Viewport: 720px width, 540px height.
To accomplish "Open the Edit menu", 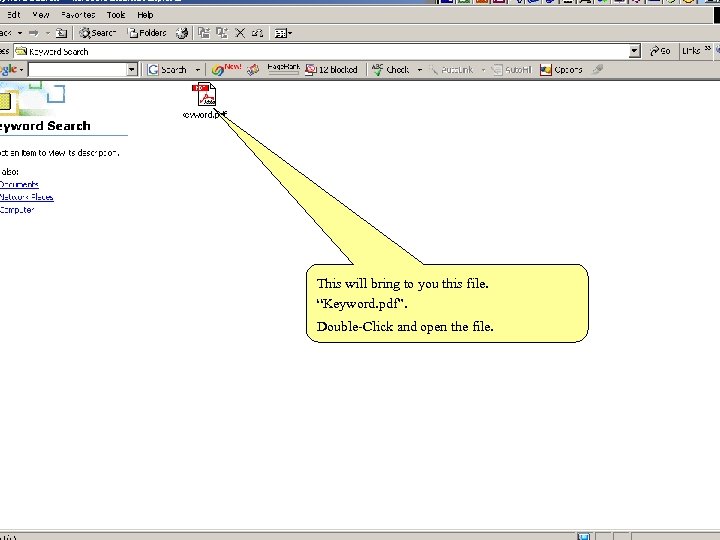I will pos(13,15).
